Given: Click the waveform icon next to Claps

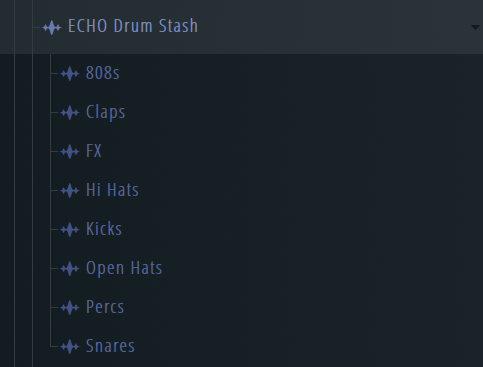Looking at the screenshot, I should (x=70, y=113).
